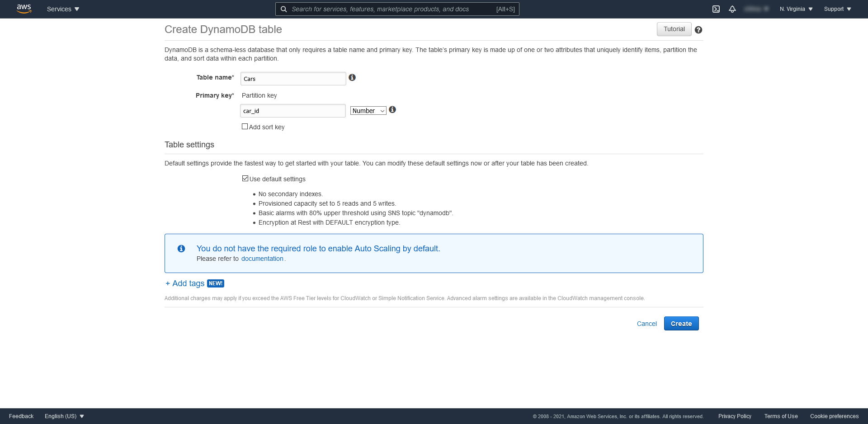
Task: Show info for Table name field
Action: pyautogui.click(x=352, y=77)
